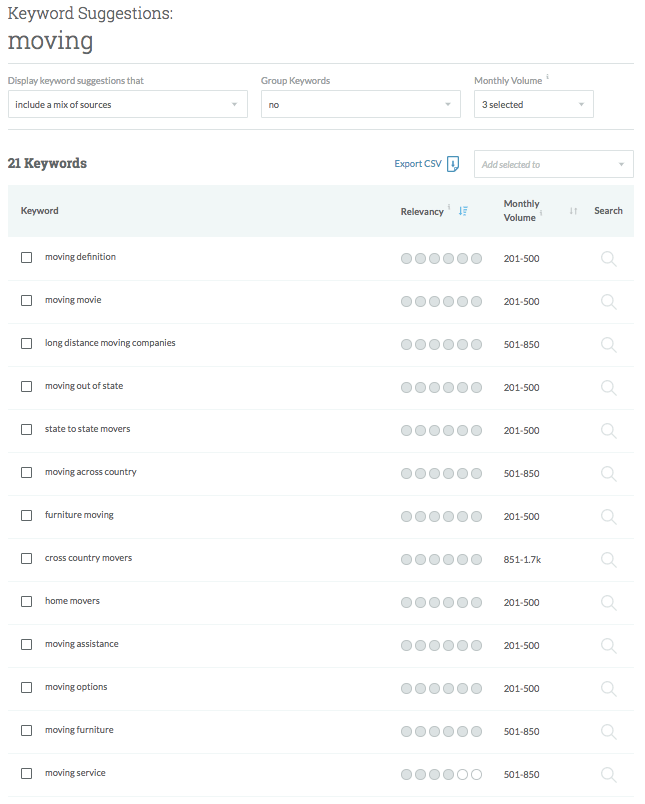Show info for Monthly Volume filter
The height and width of the screenshot is (804, 645).
548,77
